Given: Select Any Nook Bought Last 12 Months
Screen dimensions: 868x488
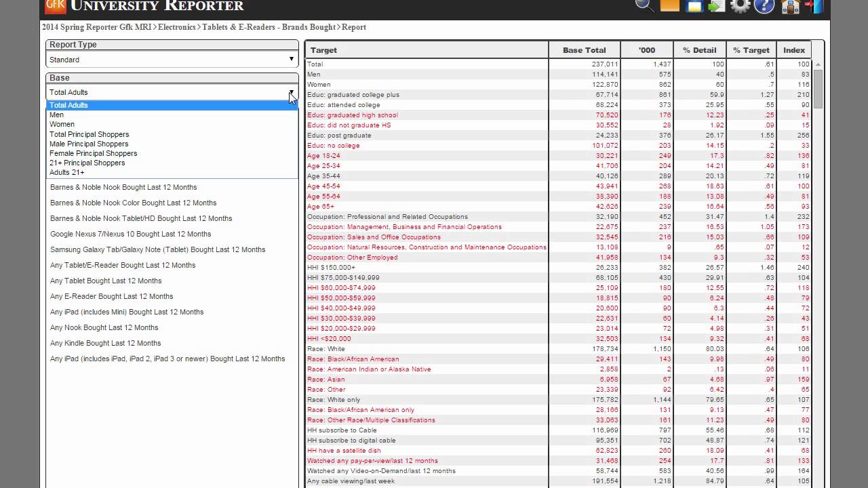Looking at the screenshot, I should [x=104, y=327].
